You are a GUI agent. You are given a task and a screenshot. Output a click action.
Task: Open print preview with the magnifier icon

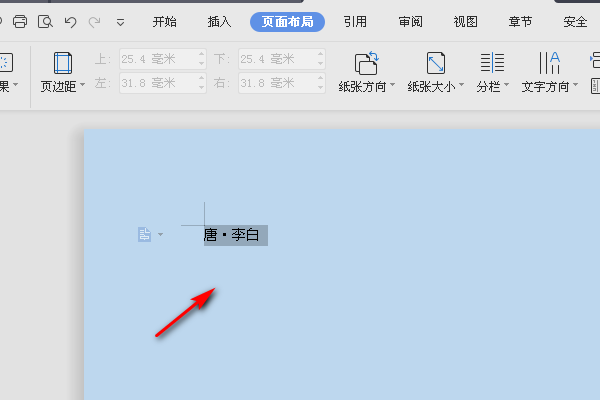coord(45,22)
